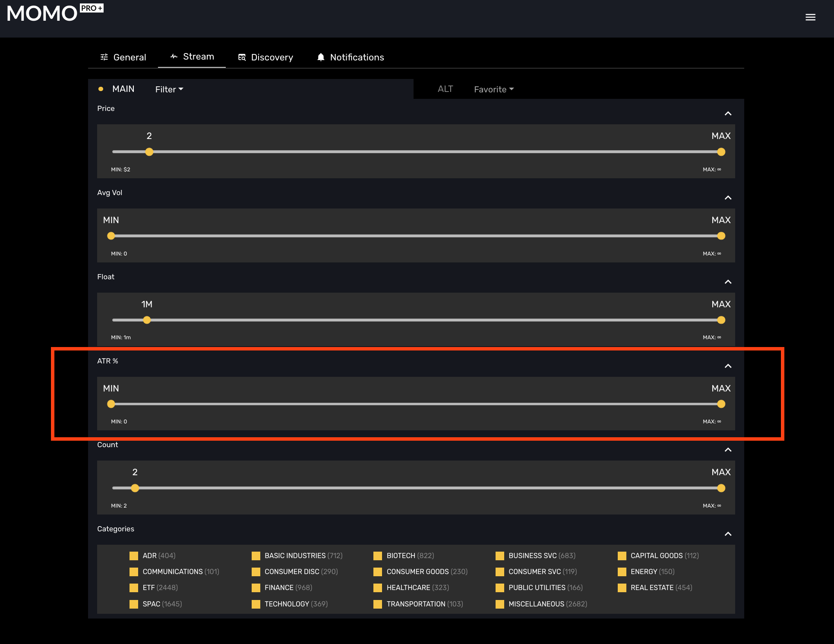This screenshot has height=644, width=834.
Task: Click the Discovery search icon
Action: [242, 57]
